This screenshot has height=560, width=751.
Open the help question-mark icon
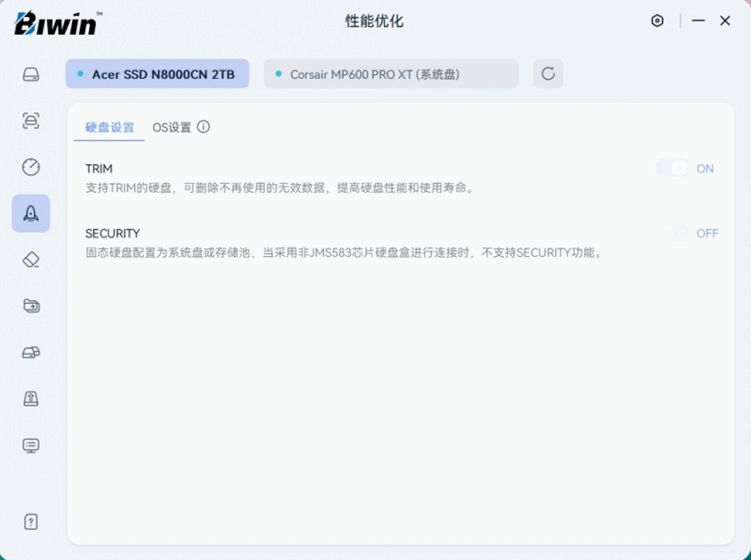31,522
